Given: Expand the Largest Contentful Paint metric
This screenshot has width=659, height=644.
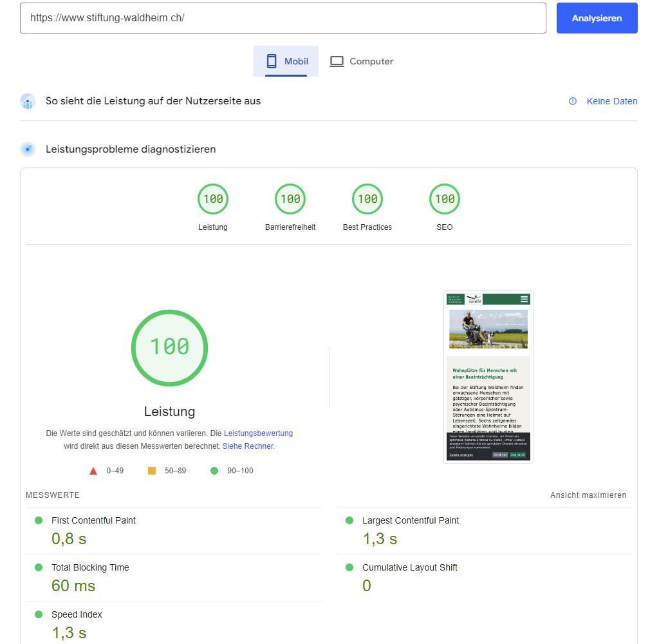Looking at the screenshot, I should click(x=410, y=520).
